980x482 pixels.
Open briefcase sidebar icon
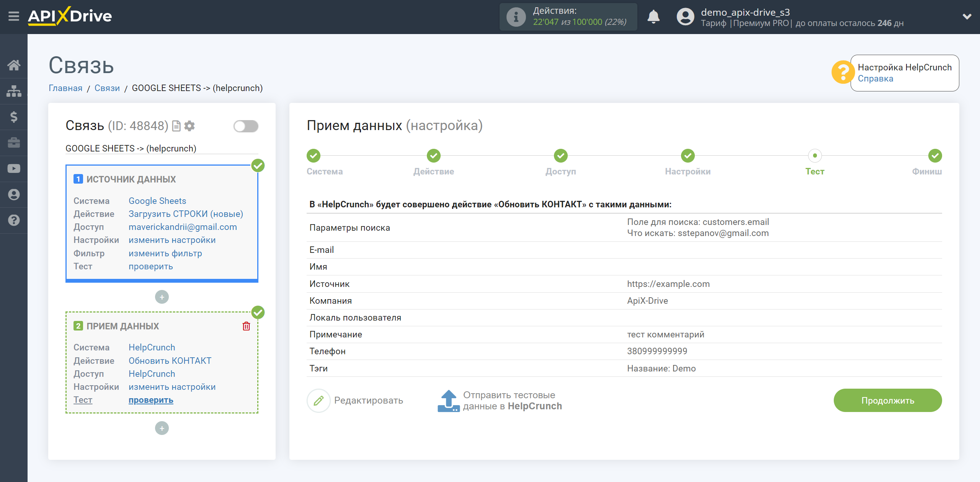14,143
